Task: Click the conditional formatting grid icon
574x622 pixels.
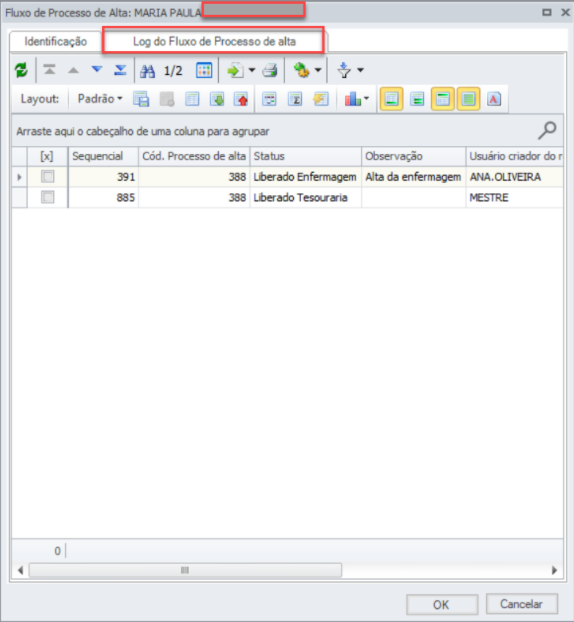Action: 269,99
